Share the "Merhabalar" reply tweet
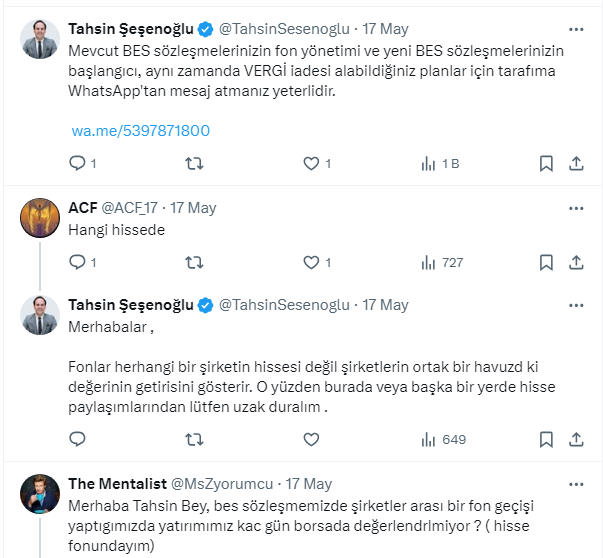The width and height of the screenshot is (603, 558). click(576, 438)
